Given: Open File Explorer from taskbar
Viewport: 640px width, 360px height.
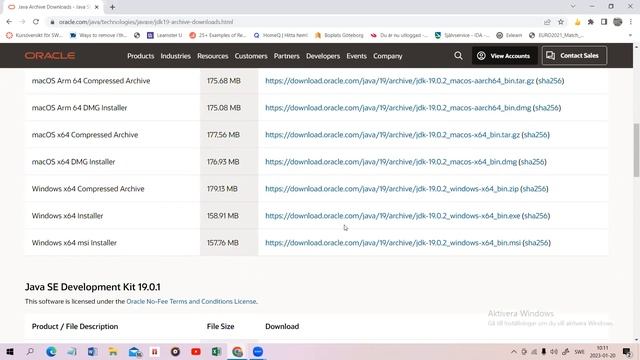Looking at the screenshot, I should tap(113, 351).
